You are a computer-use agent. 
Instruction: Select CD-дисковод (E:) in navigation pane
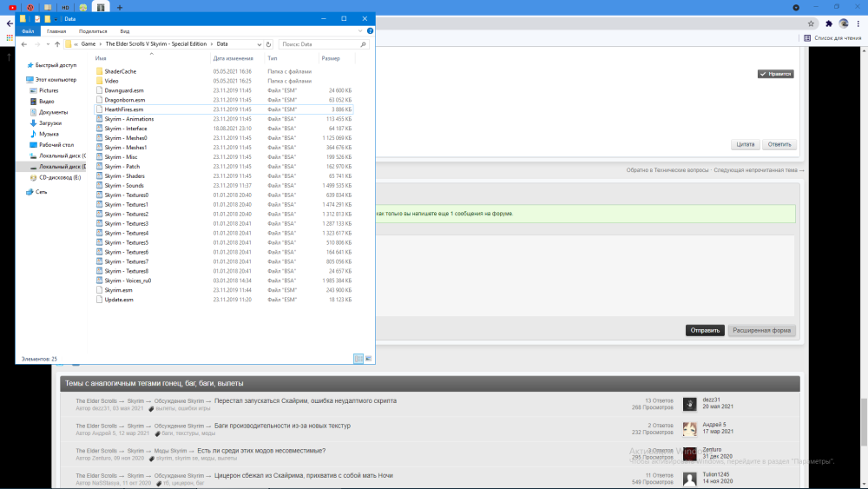[56, 178]
